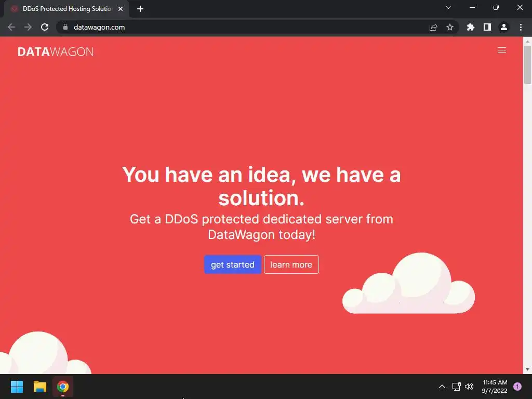Click the DataWagon logo
The width and height of the screenshot is (532, 399).
tap(56, 51)
